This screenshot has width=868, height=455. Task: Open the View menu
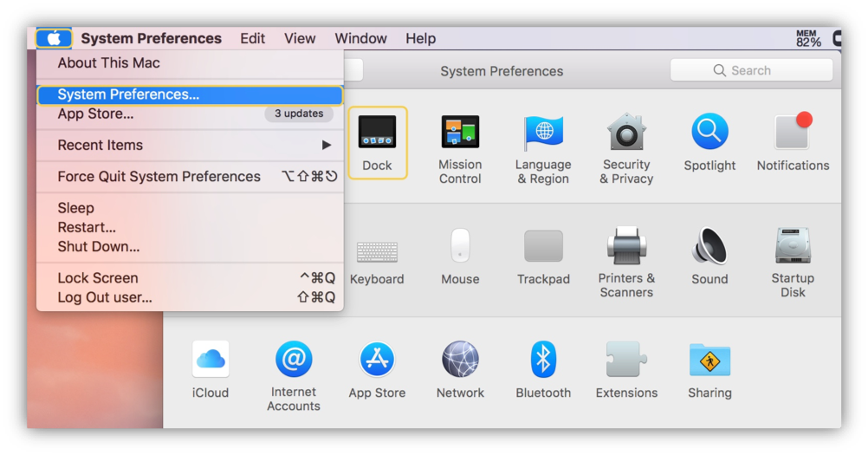(x=300, y=38)
